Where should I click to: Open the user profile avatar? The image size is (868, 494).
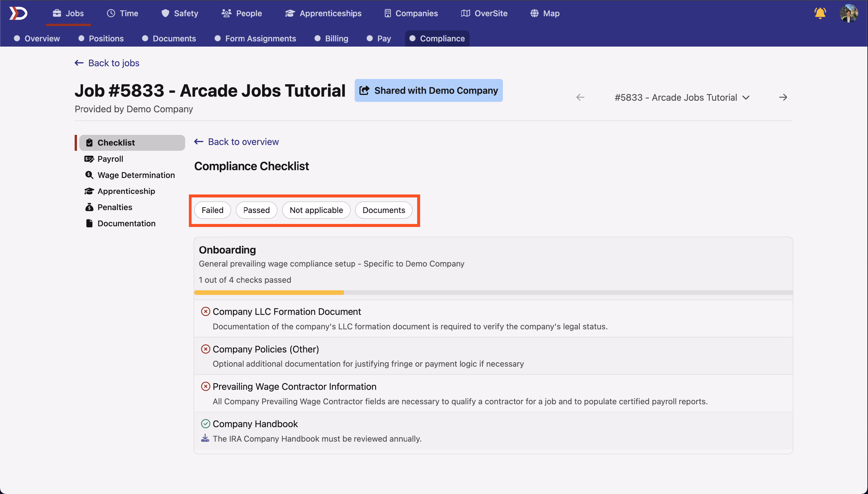point(849,13)
